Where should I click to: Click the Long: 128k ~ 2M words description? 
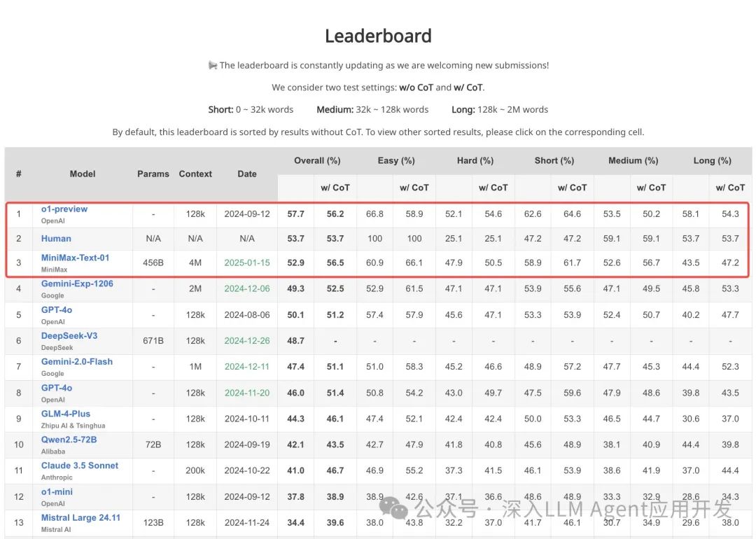pyautogui.click(x=500, y=109)
